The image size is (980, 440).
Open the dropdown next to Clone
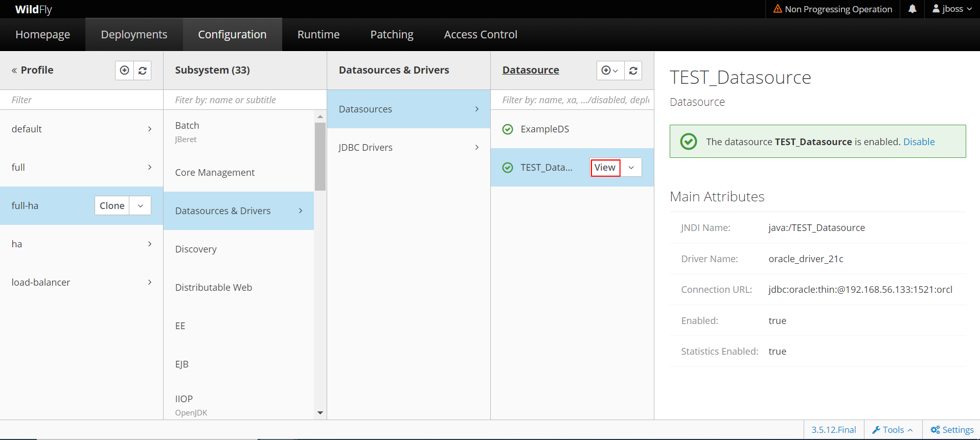pyautogui.click(x=141, y=205)
